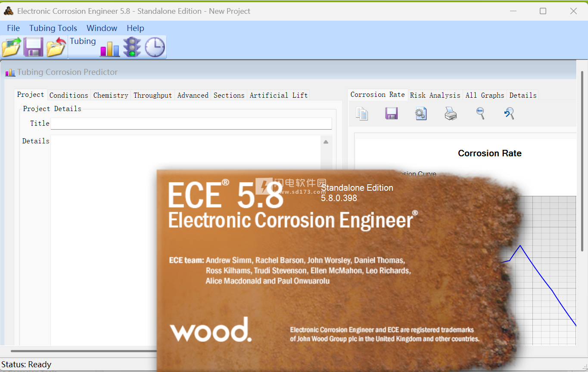Save graph using purple floppy icon
588x372 pixels.
coord(391,114)
